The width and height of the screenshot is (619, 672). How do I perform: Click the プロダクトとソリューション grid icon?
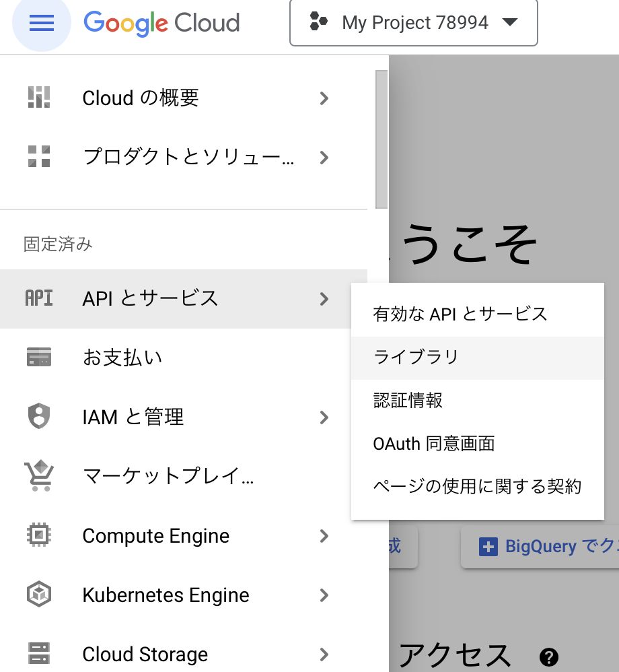pyautogui.click(x=39, y=156)
